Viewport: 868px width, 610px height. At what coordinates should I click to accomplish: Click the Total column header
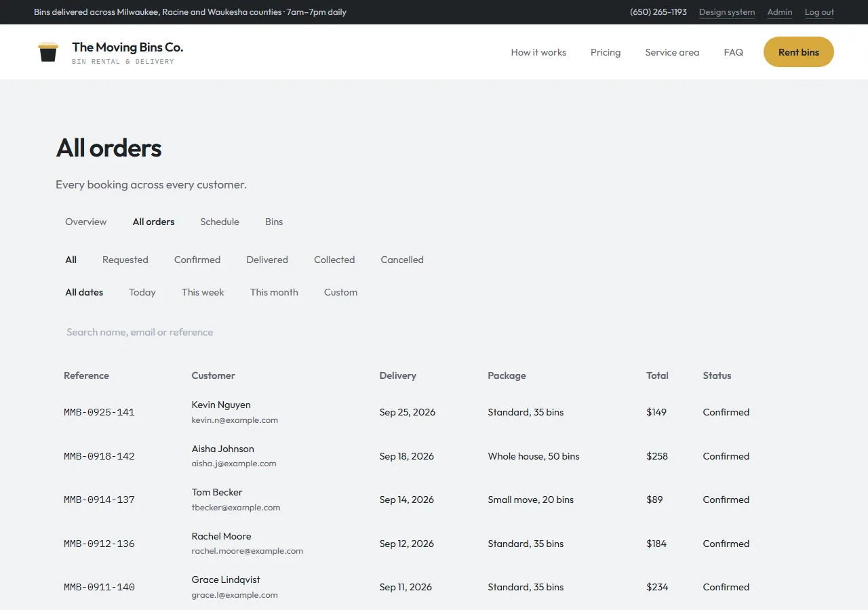pyautogui.click(x=657, y=375)
